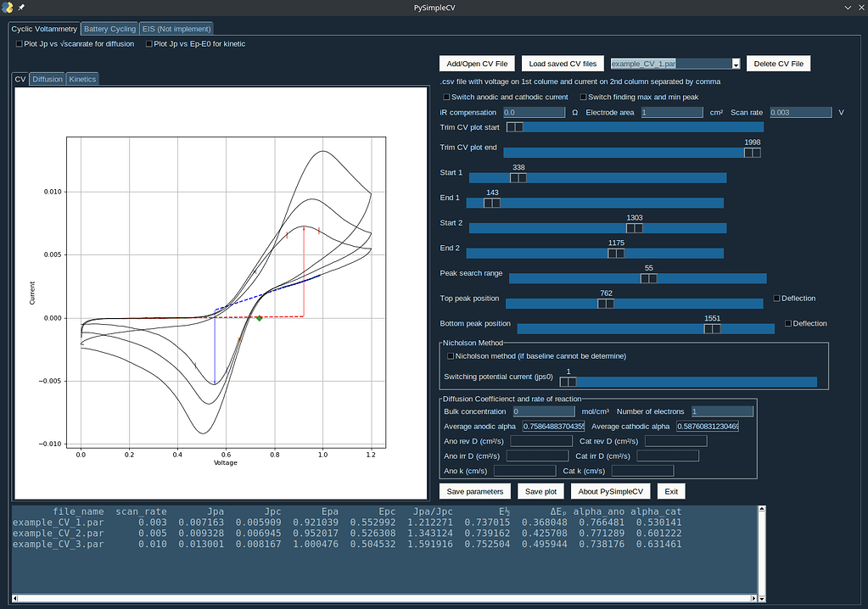Click the Save plot button
868x609 pixels.
pos(540,491)
